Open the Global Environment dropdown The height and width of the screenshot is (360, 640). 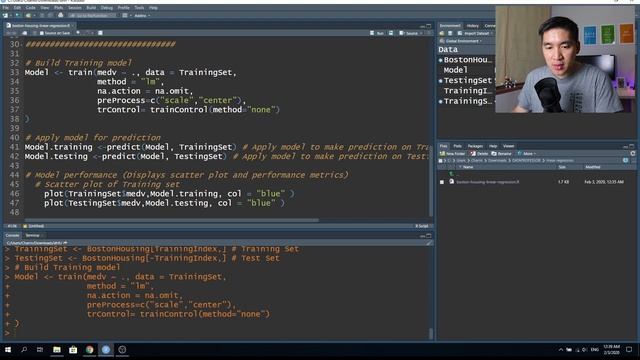pyautogui.click(x=461, y=41)
